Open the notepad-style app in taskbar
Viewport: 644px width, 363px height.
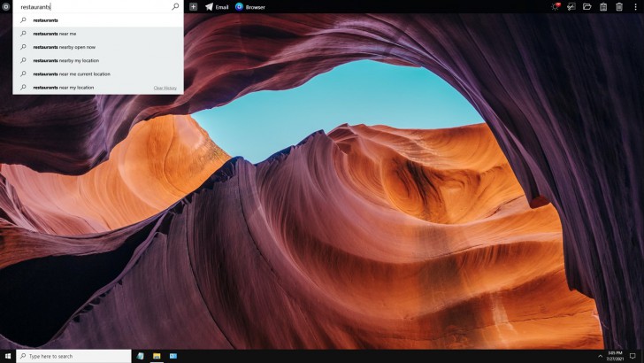pos(140,356)
